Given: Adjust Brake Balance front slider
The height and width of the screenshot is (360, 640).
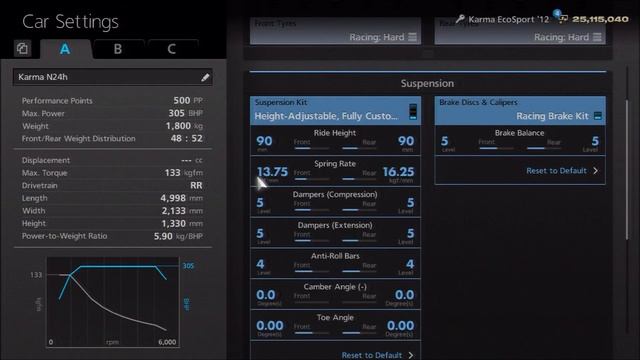Looking at the screenshot, I should point(496,148).
